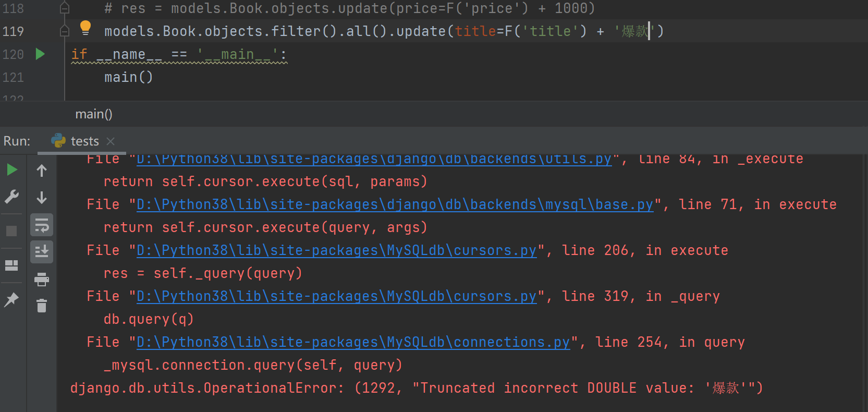This screenshot has width=868, height=412.
Task: Click line number 121 in gutter
Action: pyautogui.click(x=13, y=77)
